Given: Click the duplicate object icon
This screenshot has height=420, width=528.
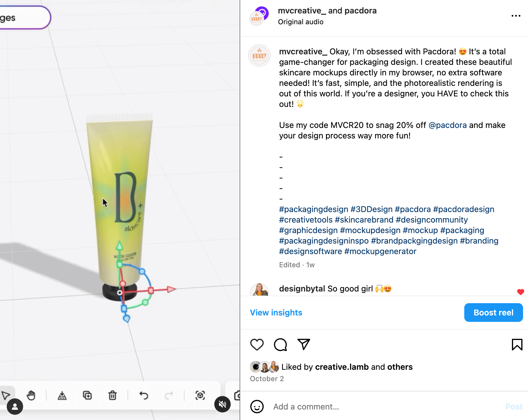Looking at the screenshot, I should [87, 395].
